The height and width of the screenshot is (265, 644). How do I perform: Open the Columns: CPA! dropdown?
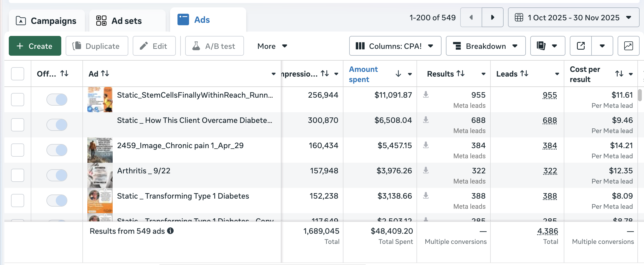point(395,46)
